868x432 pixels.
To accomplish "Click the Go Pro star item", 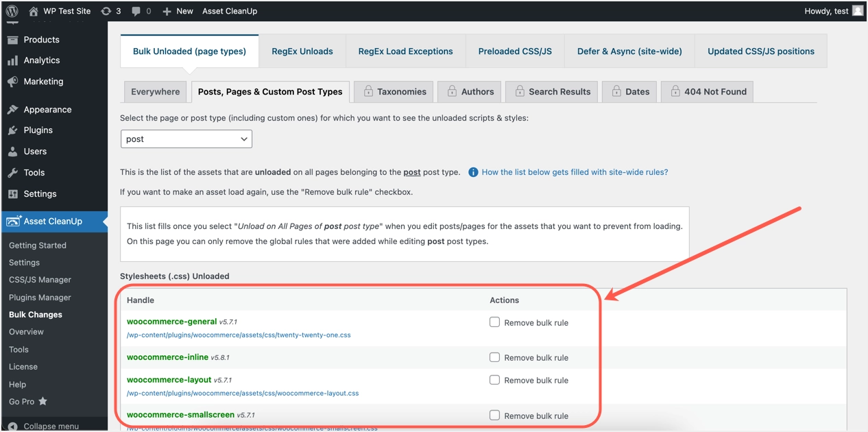I will point(28,402).
